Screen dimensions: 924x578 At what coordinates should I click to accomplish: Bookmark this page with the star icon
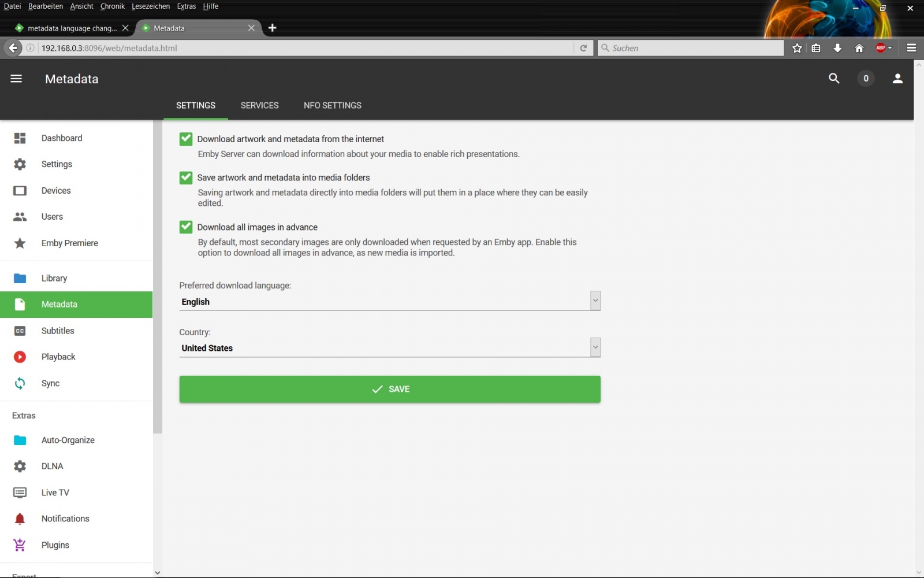point(797,48)
